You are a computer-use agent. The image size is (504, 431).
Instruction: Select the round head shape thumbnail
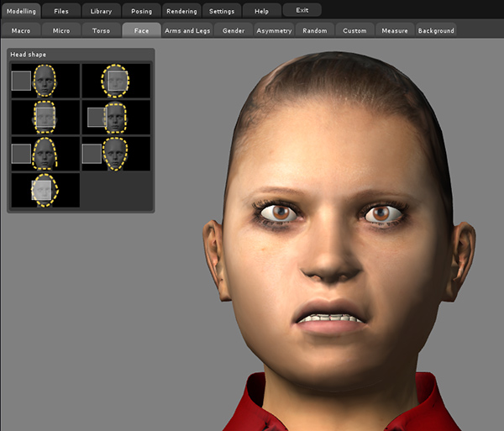[115, 81]
